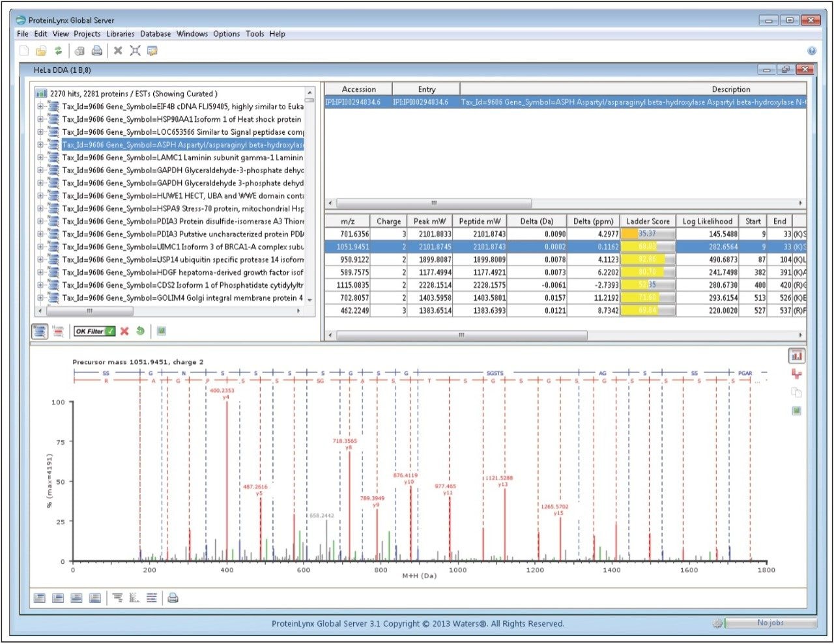Click the bar chart icon beside the spectrum

(796, 356)
